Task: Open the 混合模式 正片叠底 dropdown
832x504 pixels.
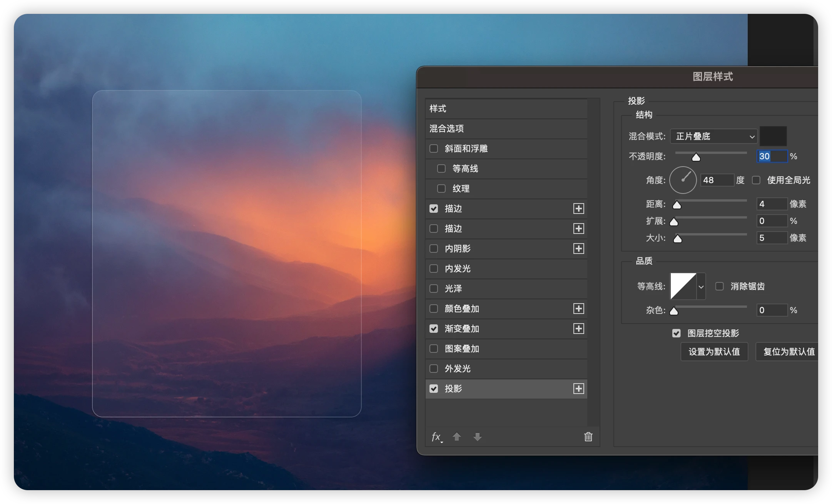Action: pos(714,136)
